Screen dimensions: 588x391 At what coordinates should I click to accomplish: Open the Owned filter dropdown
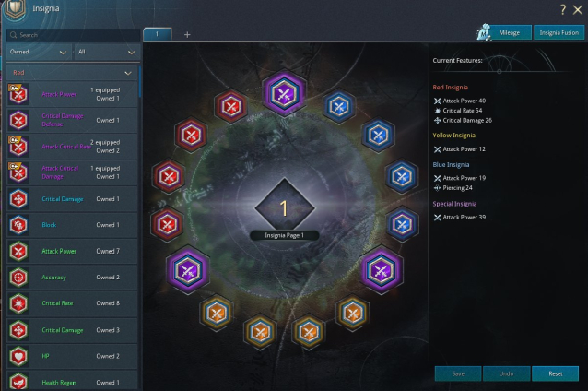pyautogui.click(x=39, y=53)
